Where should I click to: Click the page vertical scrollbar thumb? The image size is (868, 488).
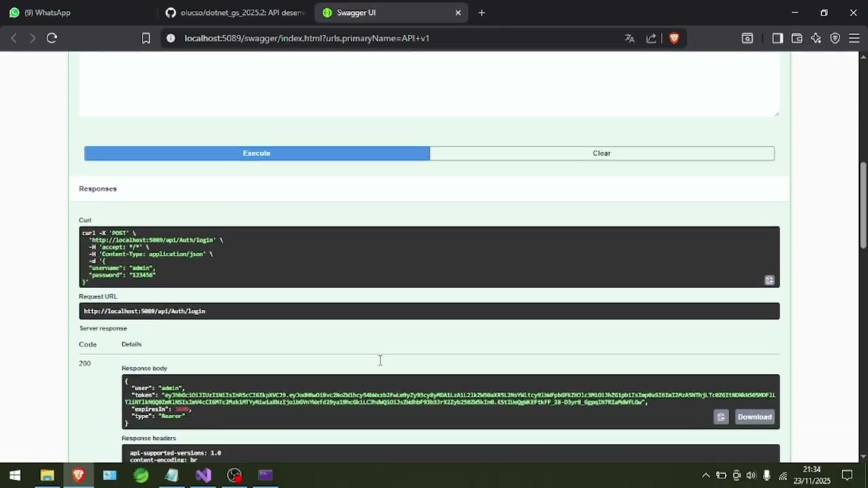pos(863,205)
